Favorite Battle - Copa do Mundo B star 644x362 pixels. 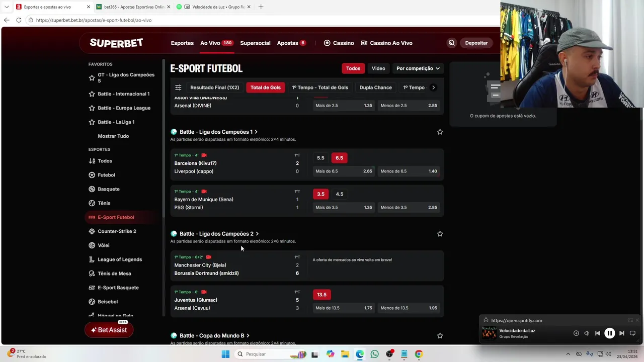440,335
